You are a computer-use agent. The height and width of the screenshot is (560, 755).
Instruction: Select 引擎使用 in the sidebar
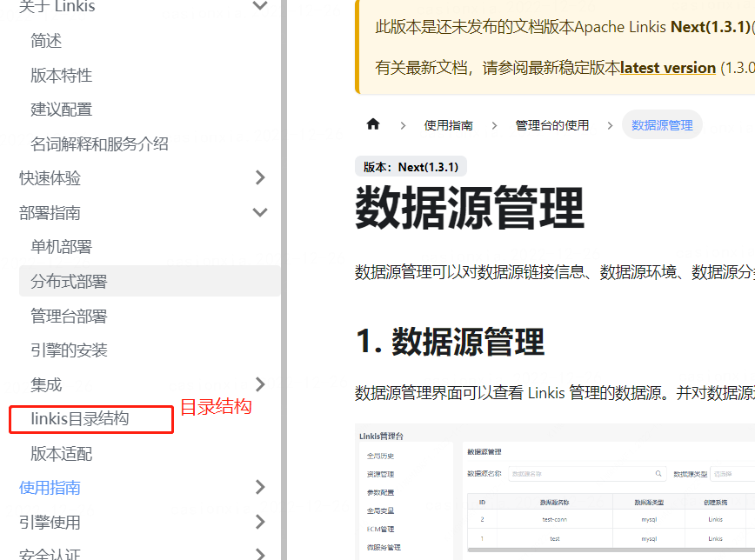click(50, 522)
